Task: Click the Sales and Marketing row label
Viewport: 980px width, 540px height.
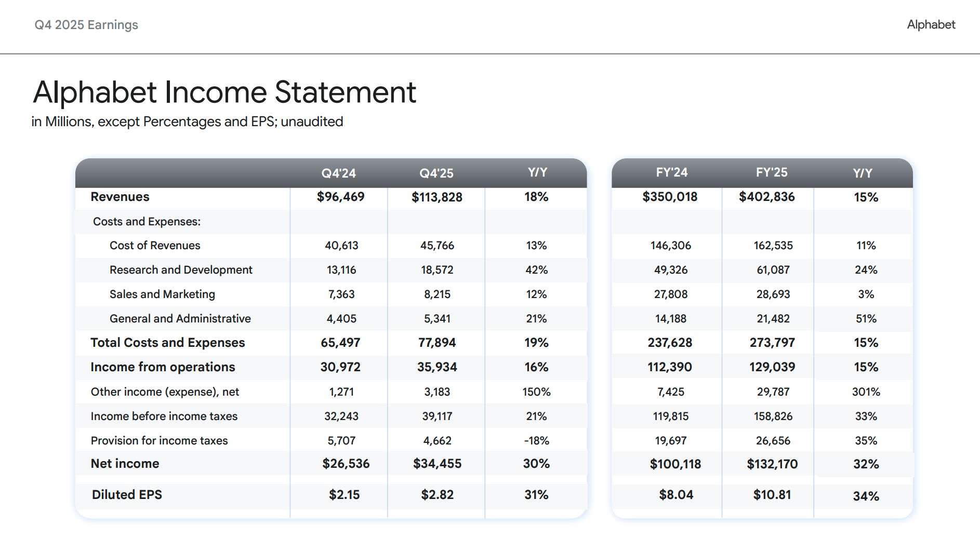Action: (162, 294)
